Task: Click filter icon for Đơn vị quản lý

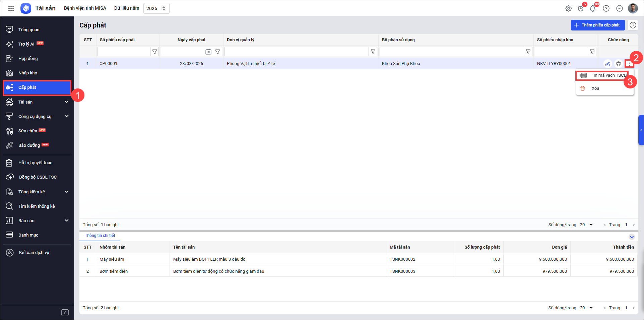Action: point(373,52)
